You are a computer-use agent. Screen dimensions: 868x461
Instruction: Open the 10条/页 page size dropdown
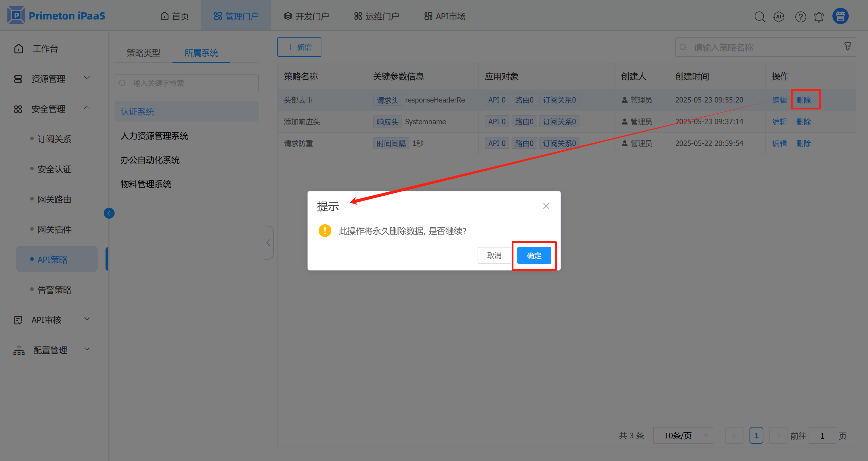683,435
